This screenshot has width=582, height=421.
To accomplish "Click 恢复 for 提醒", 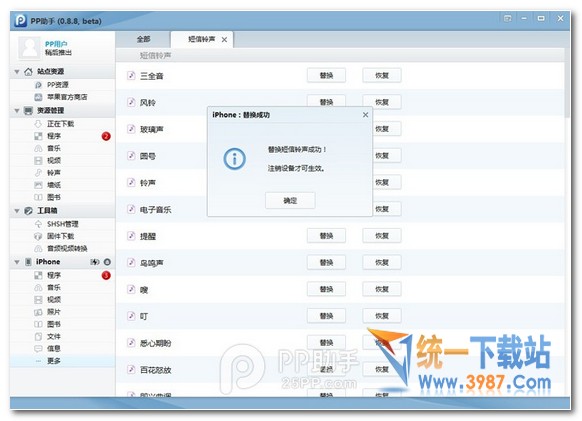I will [x=382, y=236].
